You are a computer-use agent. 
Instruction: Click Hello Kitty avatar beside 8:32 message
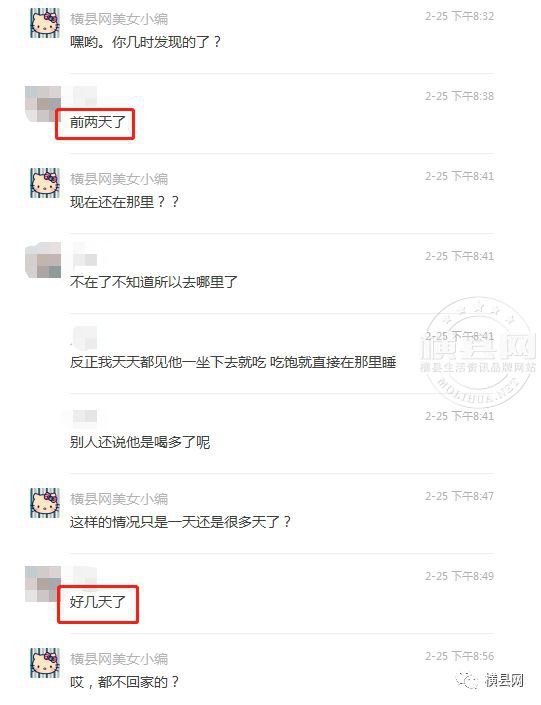(45, 23)
